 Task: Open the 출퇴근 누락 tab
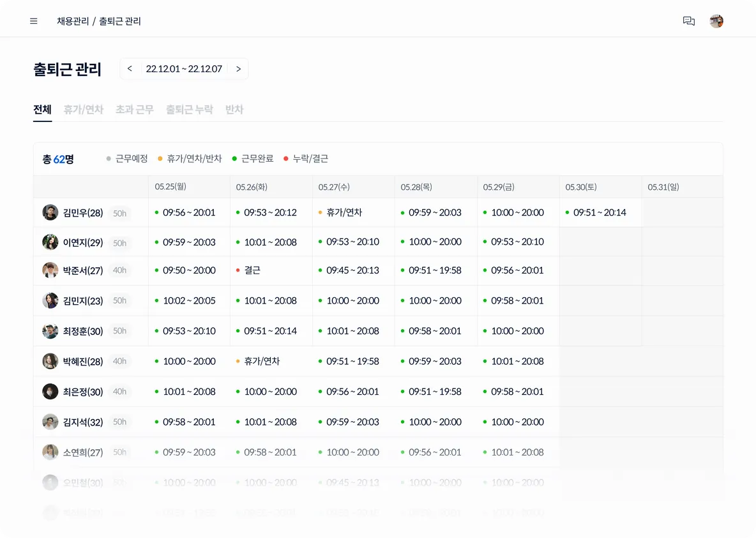(x=190, y=110)
